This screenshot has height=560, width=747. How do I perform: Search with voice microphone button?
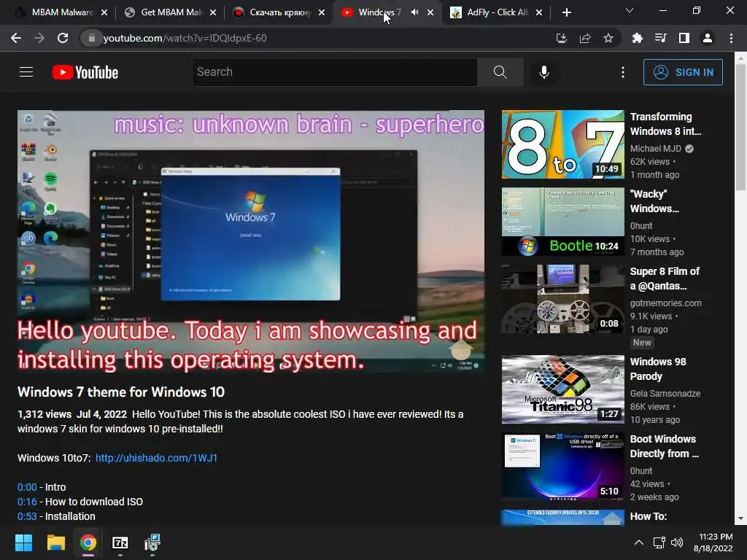click(x=544, y=72)
